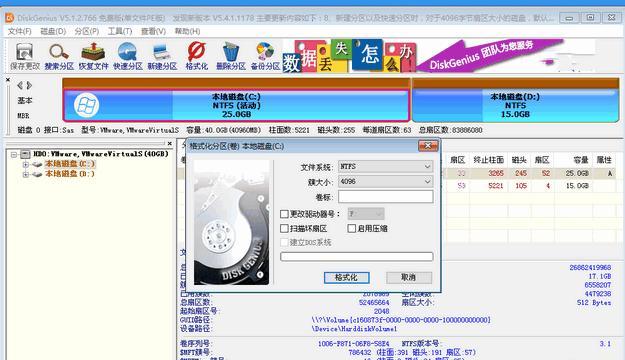The height and width of the screenshot is (360, 625).
Task: Open the 帮助(H) menu
Action: [x=187, y=31]
